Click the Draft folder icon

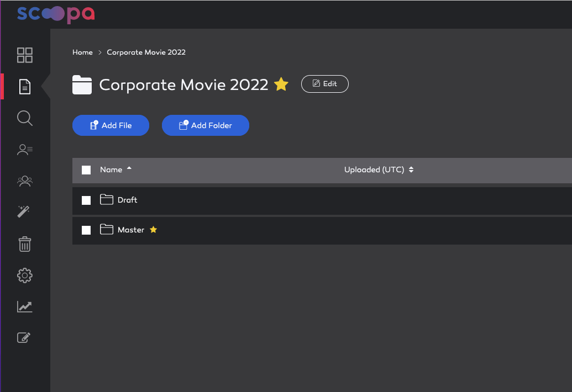click(107, 200)
